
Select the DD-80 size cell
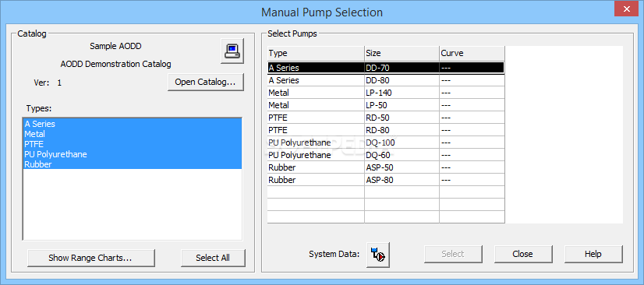tap(402, 80)
